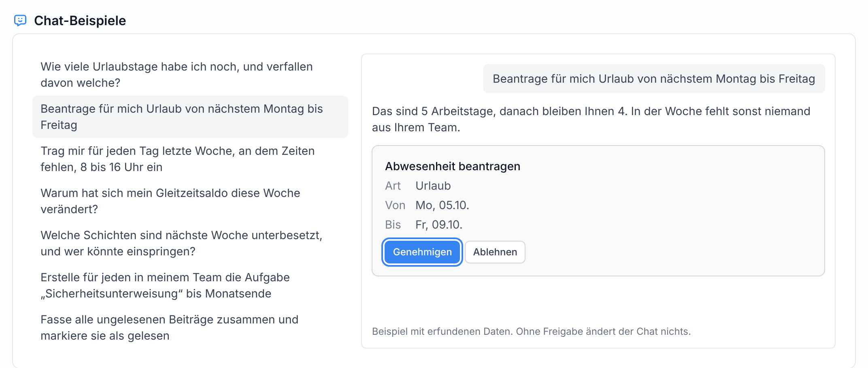Image resolution: width=868 pixels, height=368 pixels.
Task: Click the 'Abwesenheit beantragen' card title
Action: pyautogui.click(x=453, y=166)
